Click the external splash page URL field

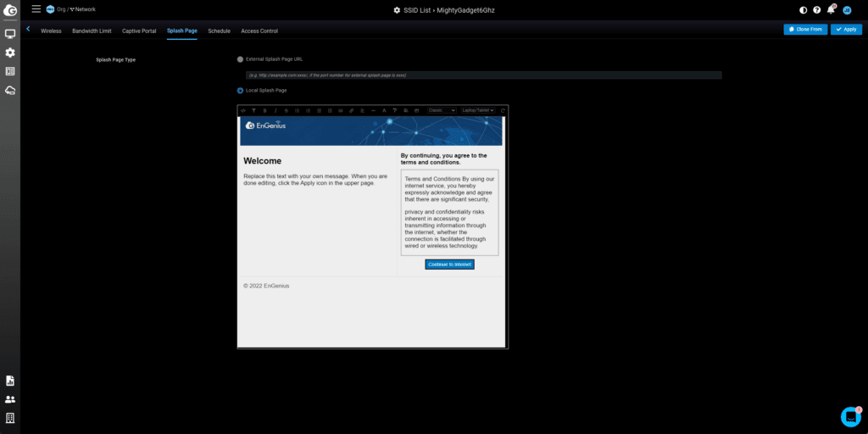tap(483, 75)
